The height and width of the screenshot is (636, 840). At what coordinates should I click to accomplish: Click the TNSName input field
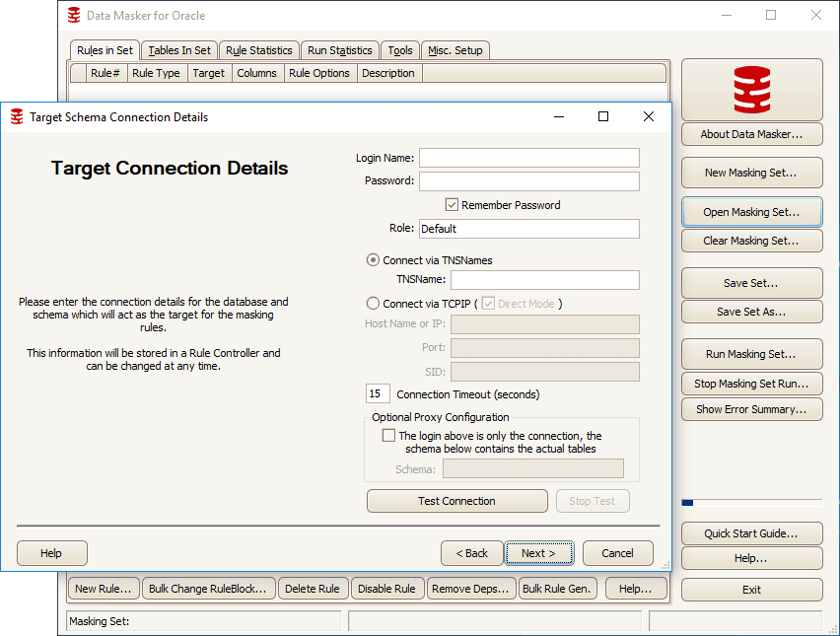pyautogui.click(x=545, y=280)
